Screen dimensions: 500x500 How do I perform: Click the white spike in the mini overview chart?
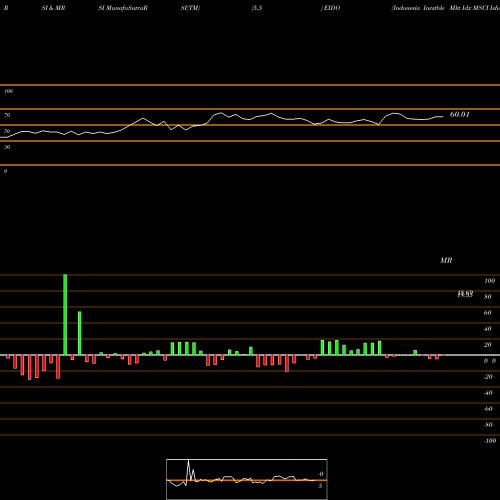point(189,469)
